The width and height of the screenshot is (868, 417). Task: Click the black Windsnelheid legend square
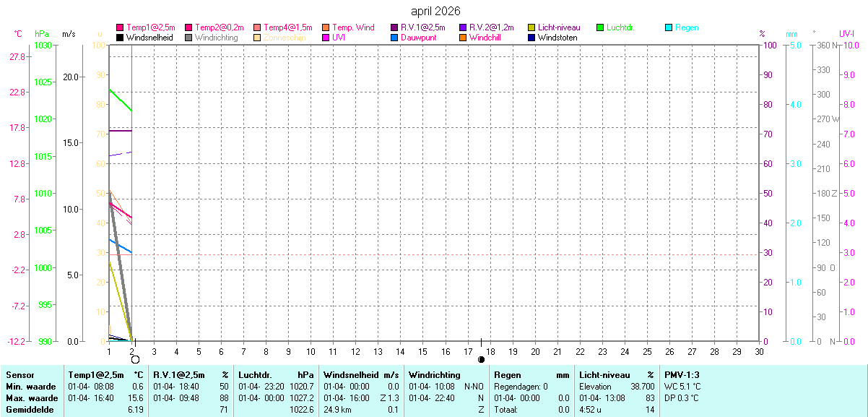tap(120, 38)
